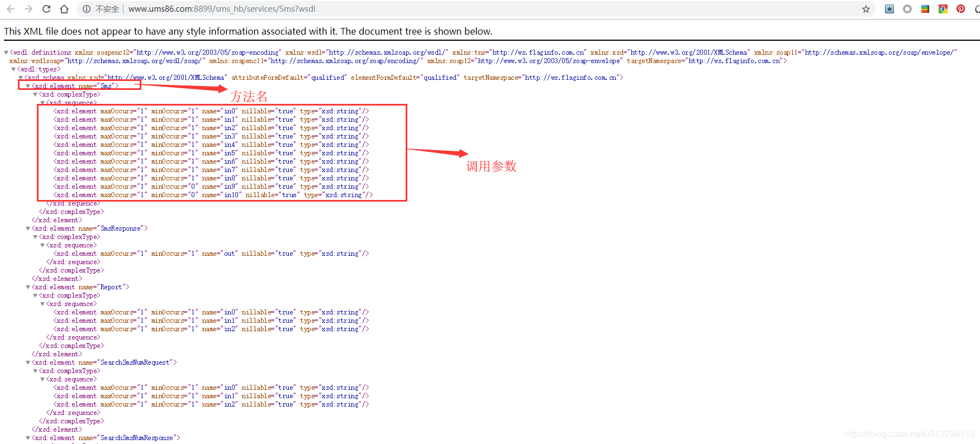Image resolution: width=980 pixels, height=444 pixels.
Task: Click the xsd:schema attributeFormDefault text
Action: point(289,78)
